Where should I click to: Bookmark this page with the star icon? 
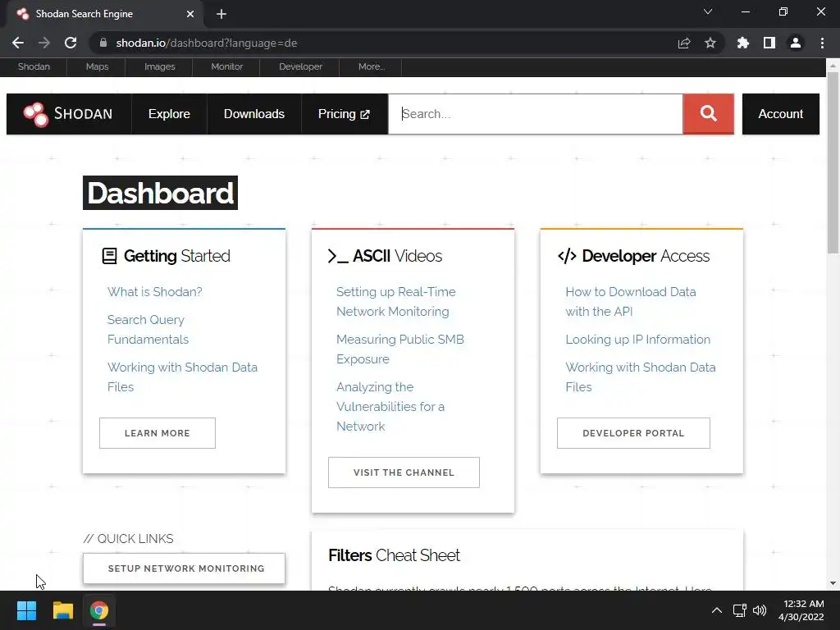(710, 43)
